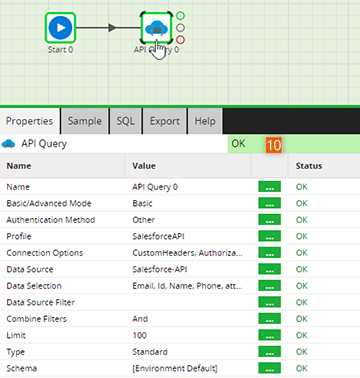Edit Basic/Advanced Mode via ellipsis button
This screenshot has height=378, width=360.
[269, 203]
